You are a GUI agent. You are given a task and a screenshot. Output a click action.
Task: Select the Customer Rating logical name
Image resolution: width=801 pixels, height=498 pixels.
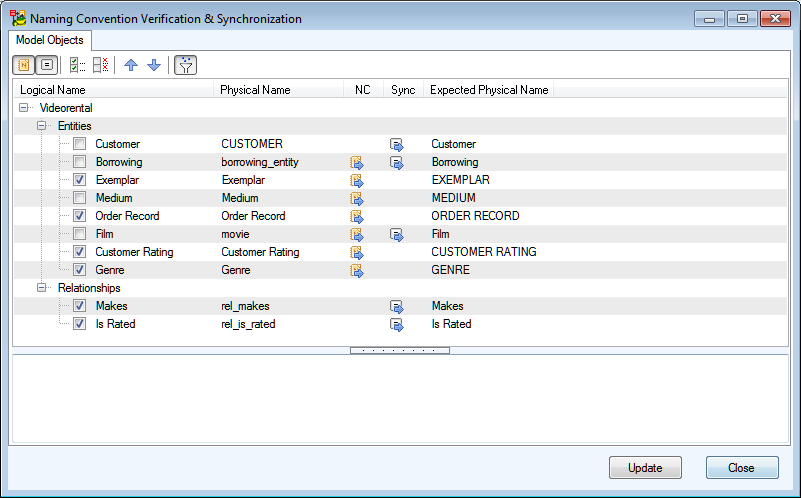click(x=134, y=252)
